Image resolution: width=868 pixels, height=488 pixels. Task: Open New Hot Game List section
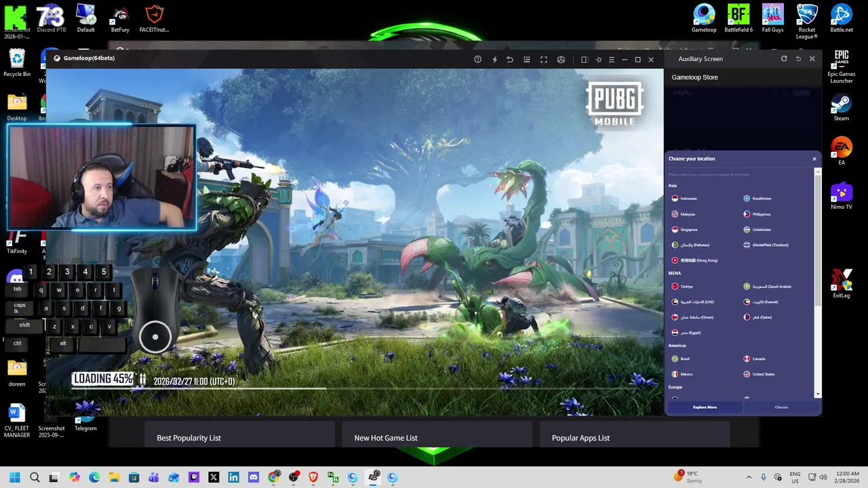point(386,438)
